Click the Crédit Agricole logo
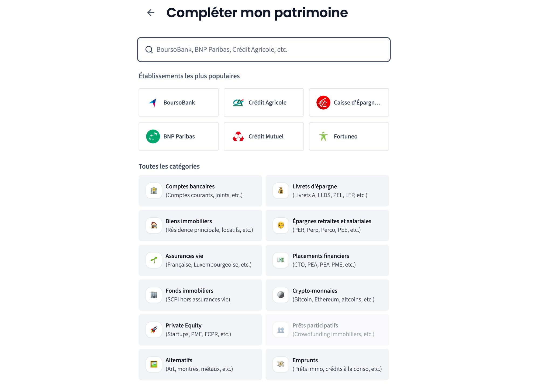This screenshot has width=539, height=392. tap(238, 103)
